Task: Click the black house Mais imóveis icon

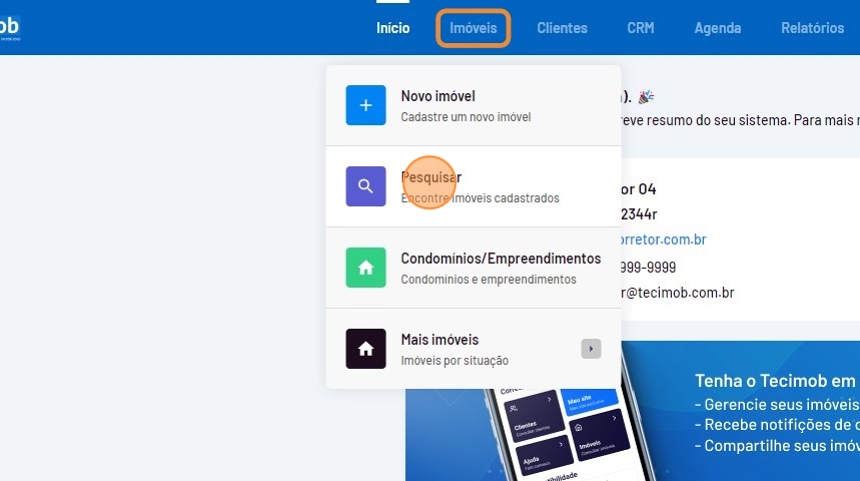Action: pos(365,349)
